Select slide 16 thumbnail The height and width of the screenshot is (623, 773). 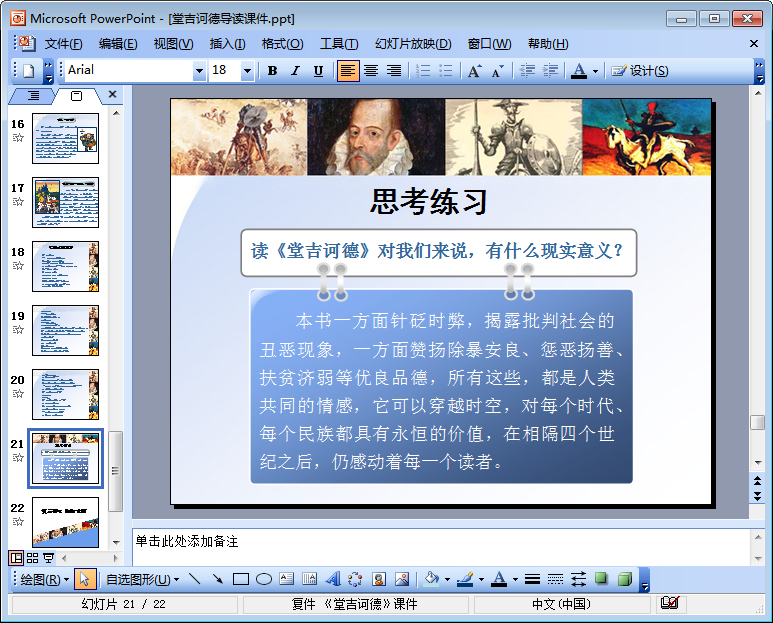coord(66,138)
